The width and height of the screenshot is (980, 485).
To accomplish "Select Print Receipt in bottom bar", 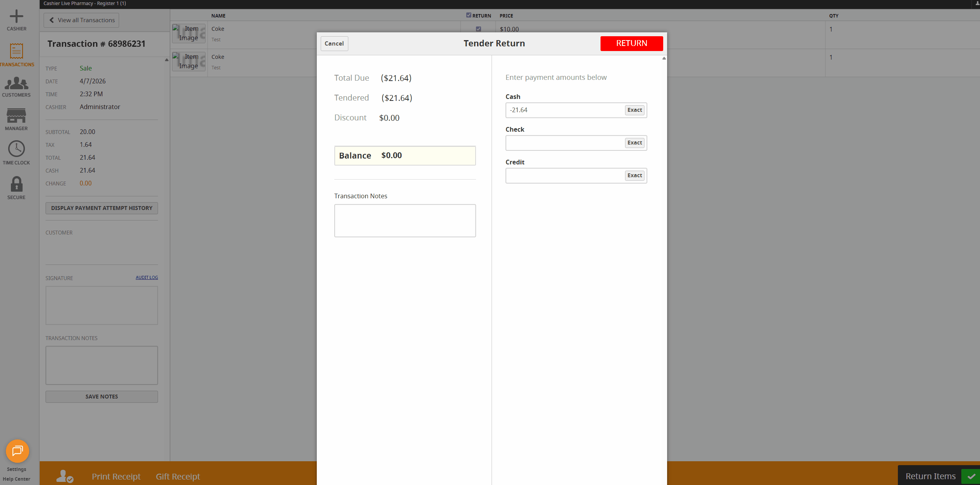I will (x=116, y=476).
